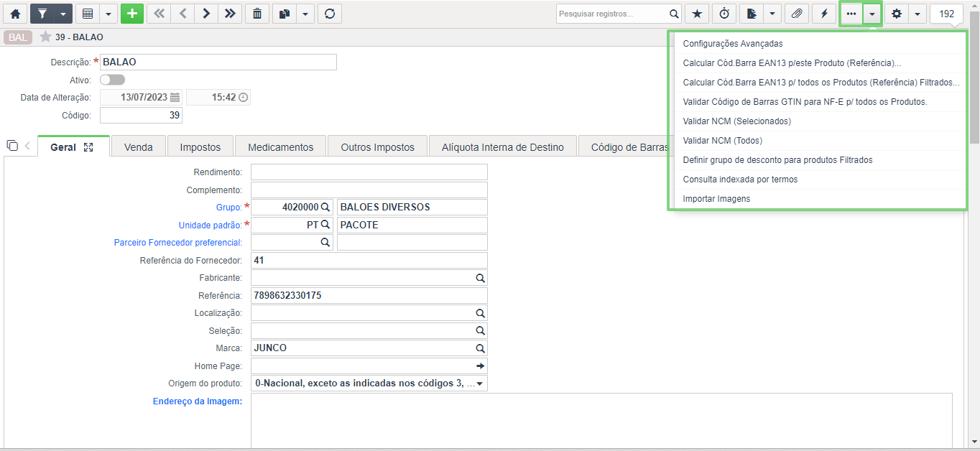Open the settings gear icon
Viewport: 980px width, 451px height.
[896, 14]
